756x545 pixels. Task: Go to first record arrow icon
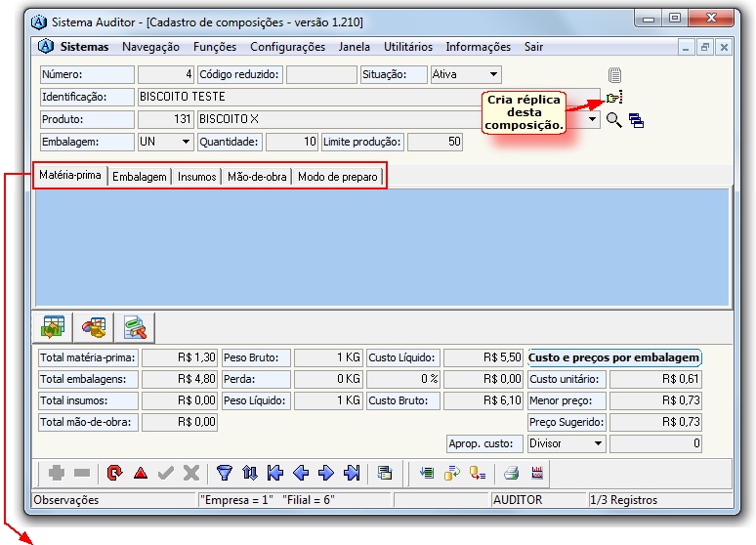coord(275,473)
